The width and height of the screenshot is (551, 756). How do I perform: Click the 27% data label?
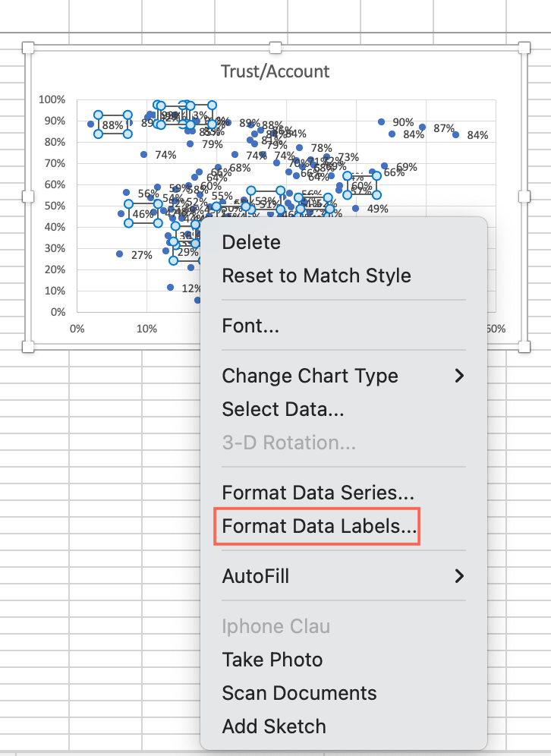coord(142,255)
